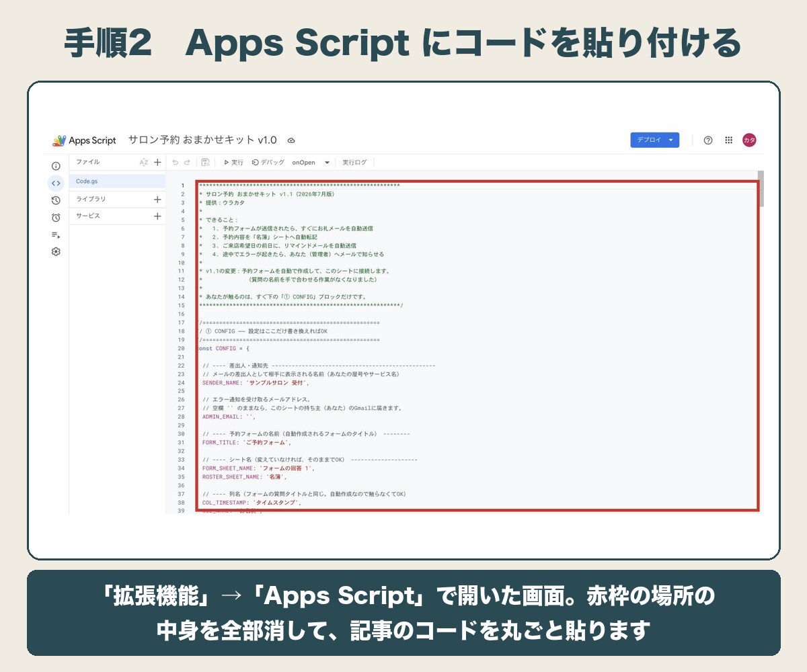
Task: Open Project Settings gear icon
Action: click(x=56, y=251)
